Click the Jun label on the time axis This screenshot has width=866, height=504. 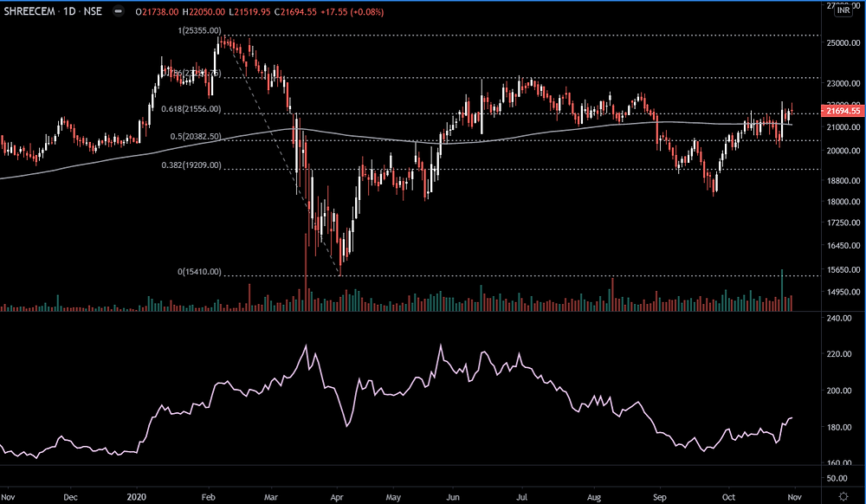453,497
